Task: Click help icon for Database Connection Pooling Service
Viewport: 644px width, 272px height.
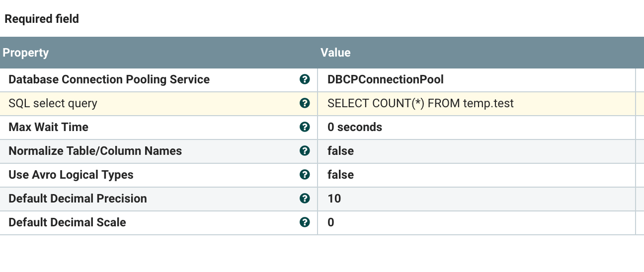Action: 305,79
